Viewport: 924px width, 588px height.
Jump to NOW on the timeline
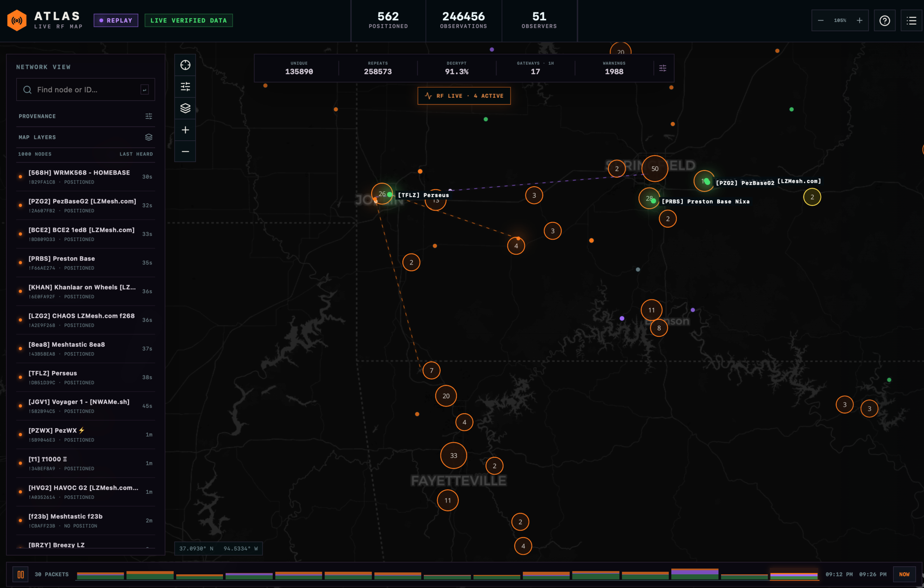pyautogui.click(x=904, y=574)
